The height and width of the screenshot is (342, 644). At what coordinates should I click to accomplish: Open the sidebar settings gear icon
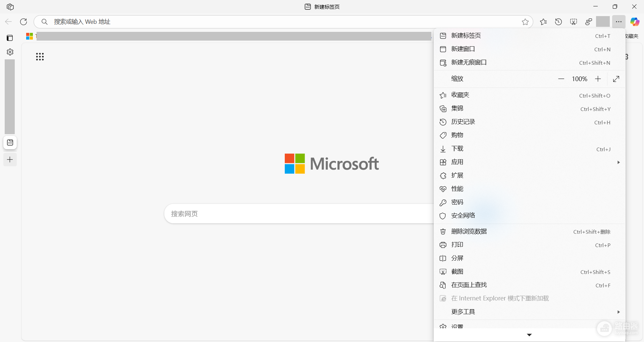coord(10,52)
